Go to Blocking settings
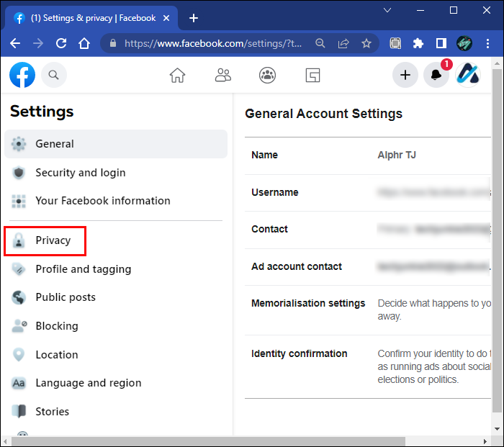504x447 pixels. 56,326
